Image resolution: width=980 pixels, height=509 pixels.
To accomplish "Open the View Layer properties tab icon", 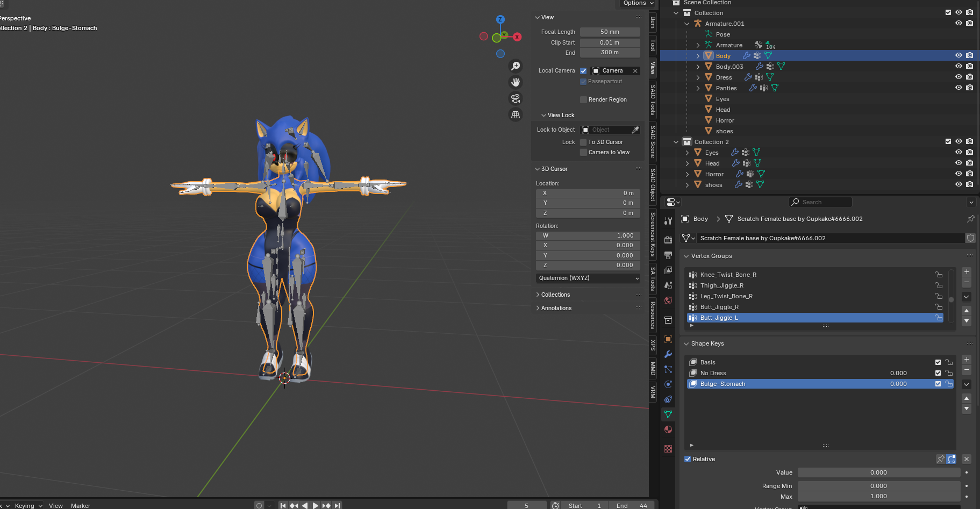I will [x=668, y=270].
